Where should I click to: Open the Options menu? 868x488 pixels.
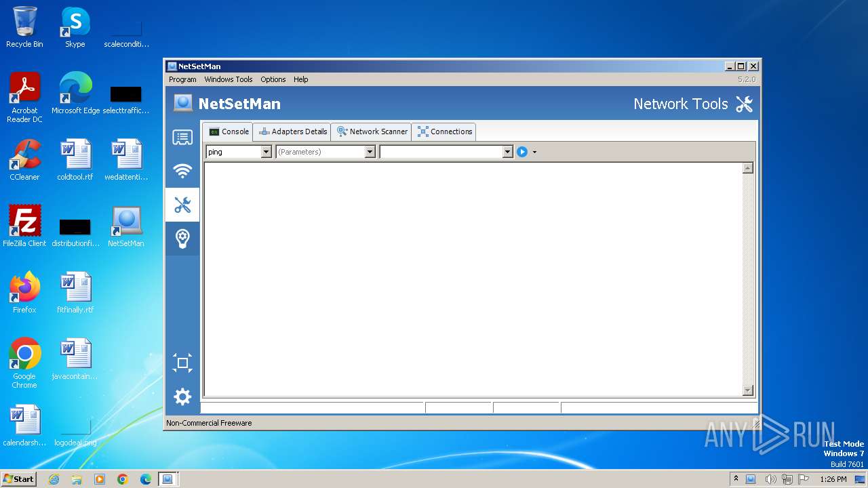(x=273, y=79)
